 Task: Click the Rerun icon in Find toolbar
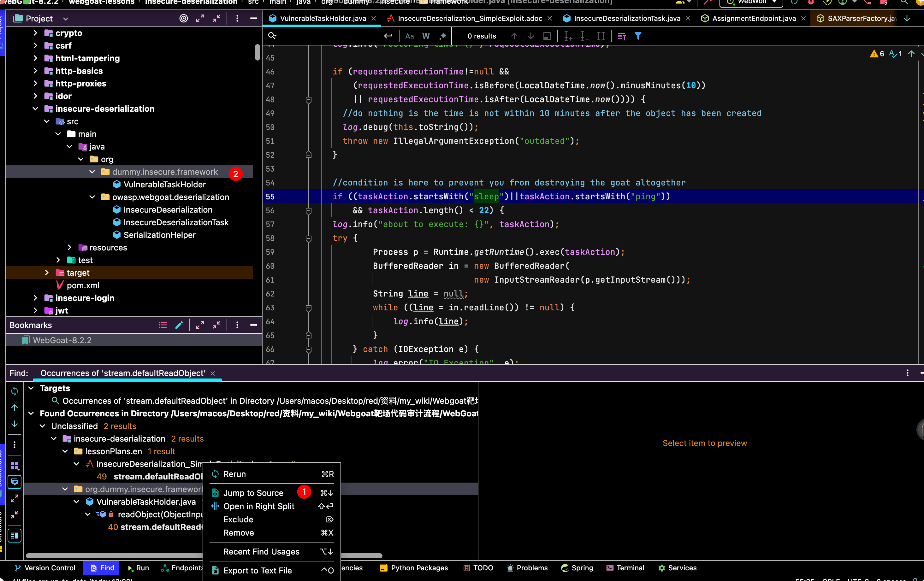pyautogui.click(x=15, y=391)
